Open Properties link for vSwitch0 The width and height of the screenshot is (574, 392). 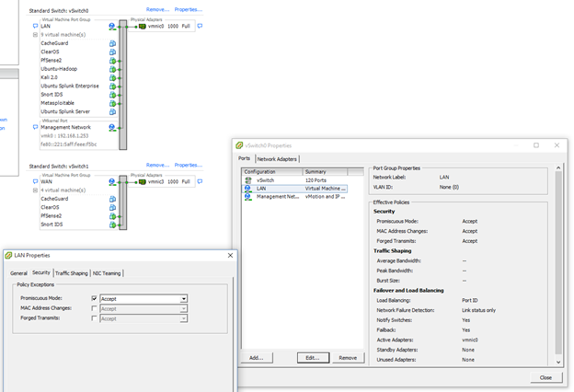(189, 9)
